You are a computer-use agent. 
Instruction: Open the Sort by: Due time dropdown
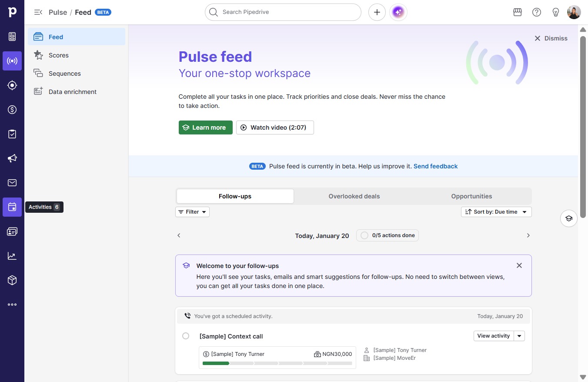point(496,212)
